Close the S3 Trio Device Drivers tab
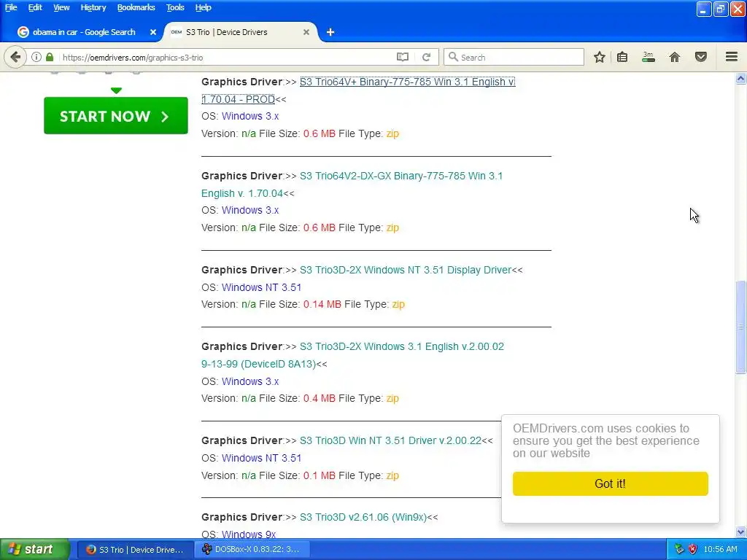This screenshot has height=560, width=747. [x=306, y=32]
